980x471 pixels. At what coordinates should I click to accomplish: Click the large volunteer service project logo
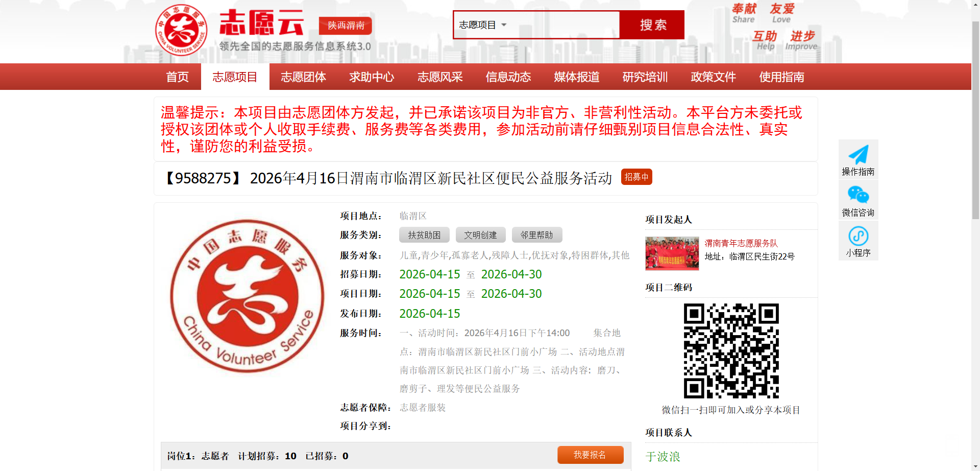[x=247, y=296]
